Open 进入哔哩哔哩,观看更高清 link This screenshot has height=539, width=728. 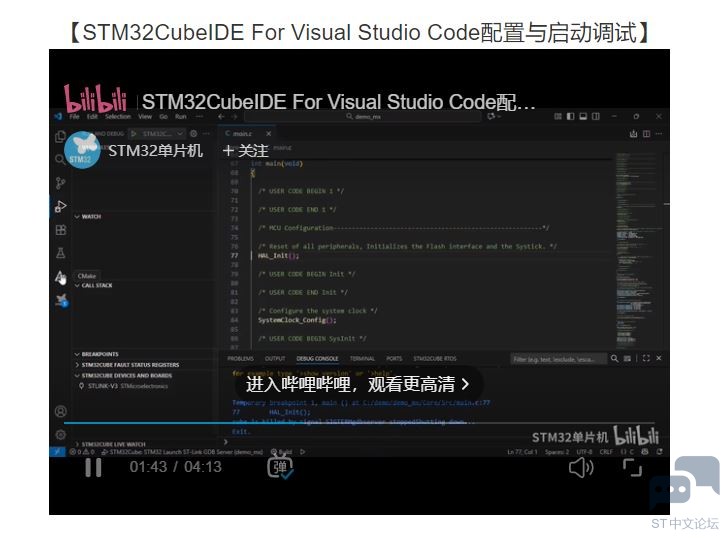(x=358, y=384)
